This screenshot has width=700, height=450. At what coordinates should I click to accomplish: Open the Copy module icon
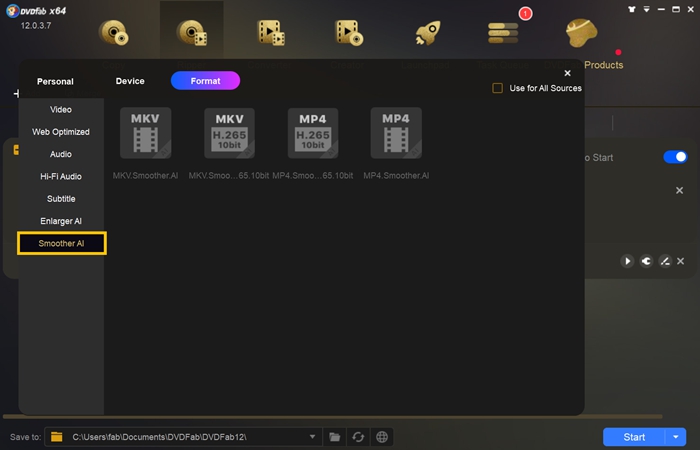coord(113,32)
